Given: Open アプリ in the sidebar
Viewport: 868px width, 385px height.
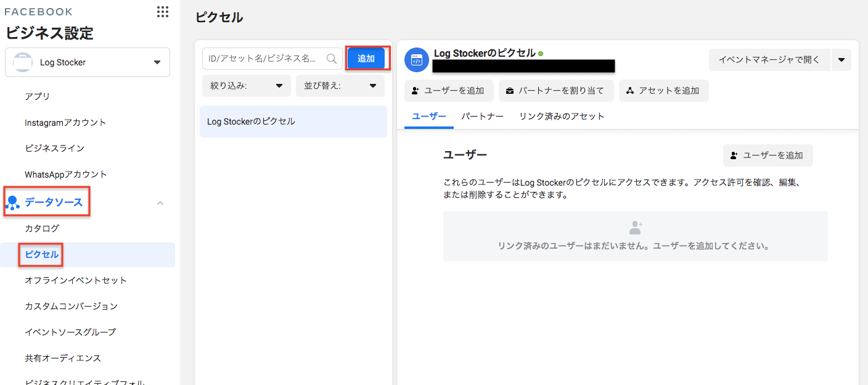Looking at the screenshot, I should pyautogui.click(x=38, y=96).
